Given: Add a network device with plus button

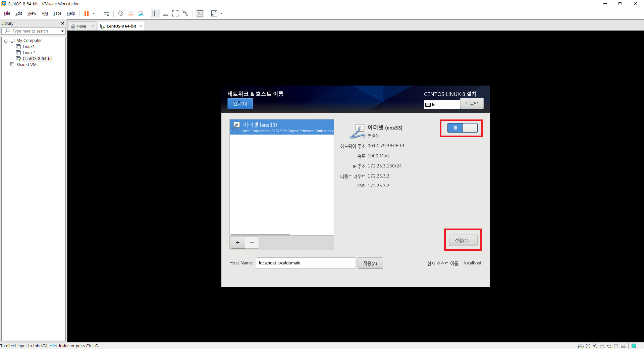Looking at the screenshot, I should click(x=238, y=243).
